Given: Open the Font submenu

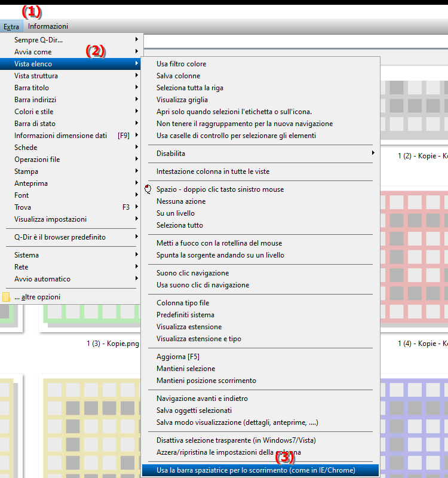Looking at the screenshot, I should click(70, 195).
